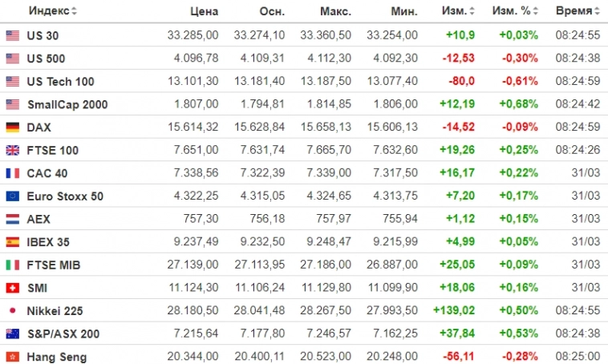Click the UK flag beside FTSE 100

click(12, 150)
